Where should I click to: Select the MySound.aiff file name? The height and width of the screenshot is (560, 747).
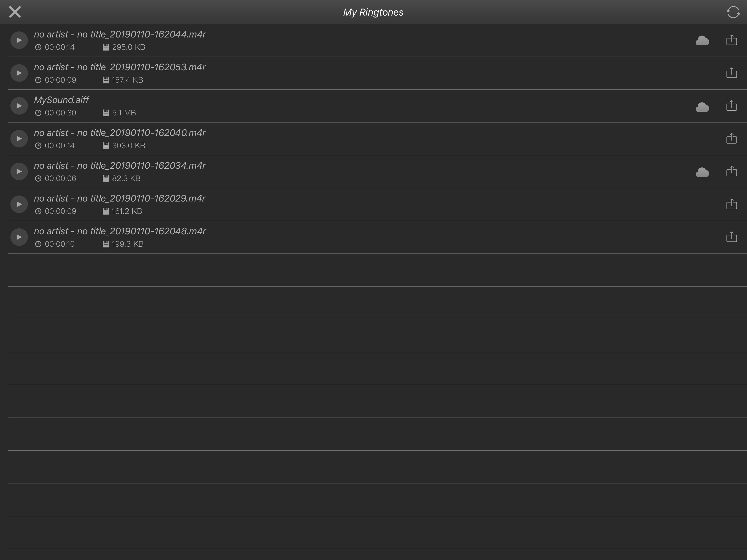(x=61, y=100)
